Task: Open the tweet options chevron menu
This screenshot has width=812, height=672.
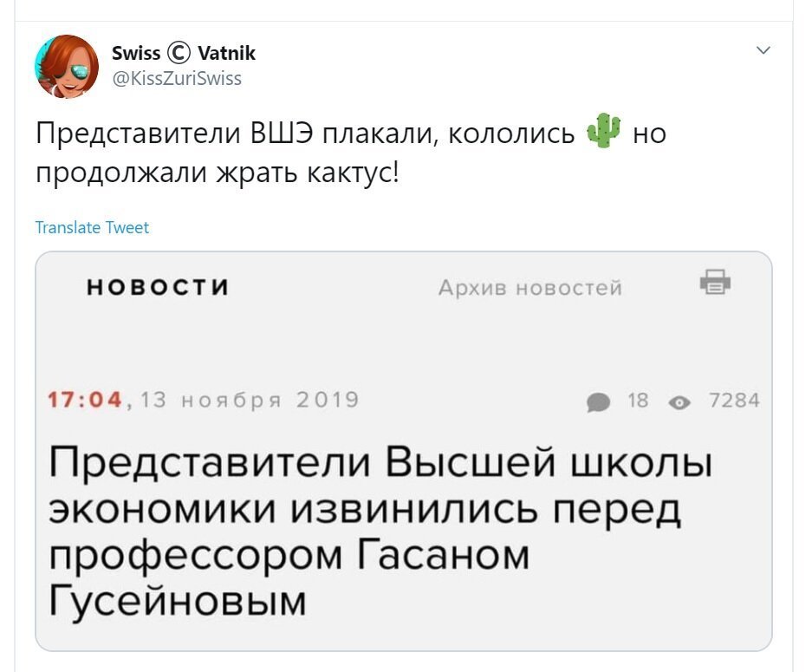Action: [763, 50]
